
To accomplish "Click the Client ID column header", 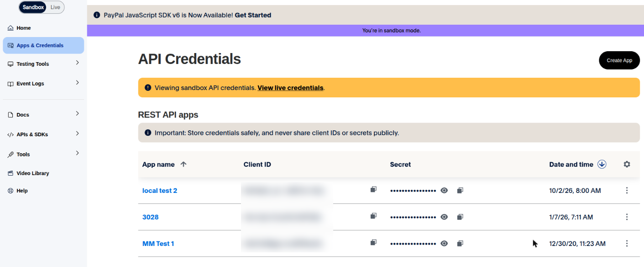I will pyautogui.click(x=257, y=164).
